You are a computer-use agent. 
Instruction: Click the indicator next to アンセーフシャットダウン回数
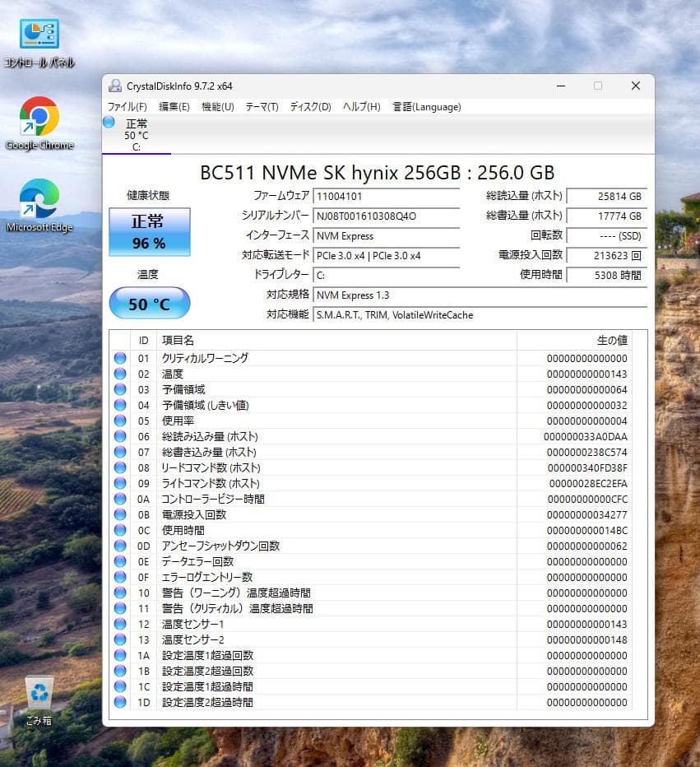click(121, 546)
